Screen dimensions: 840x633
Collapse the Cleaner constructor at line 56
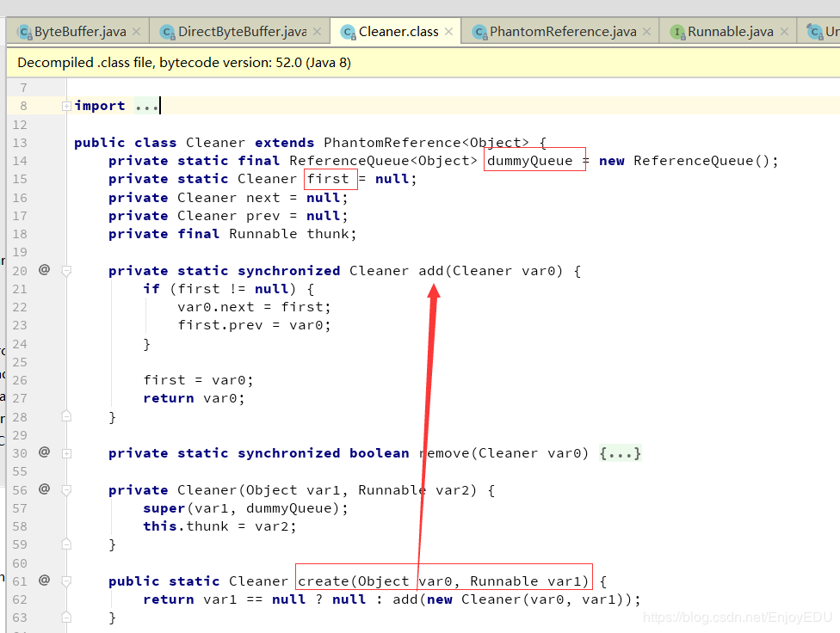[x=66, y=490]
